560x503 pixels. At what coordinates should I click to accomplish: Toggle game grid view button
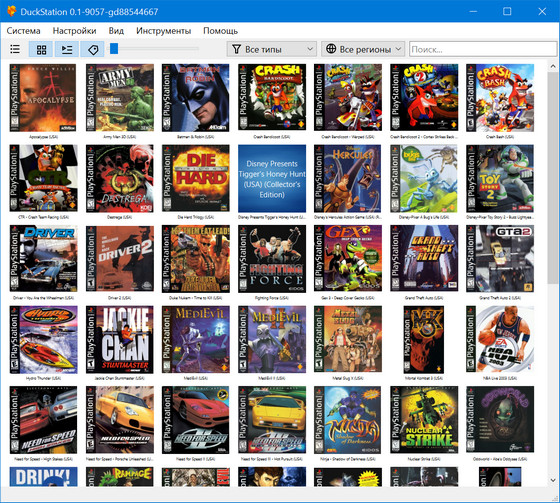(x=41, y=49)
